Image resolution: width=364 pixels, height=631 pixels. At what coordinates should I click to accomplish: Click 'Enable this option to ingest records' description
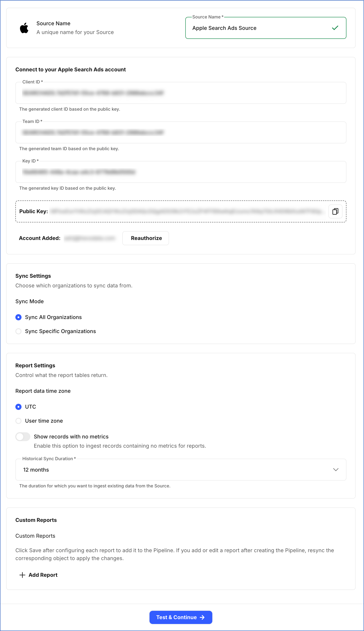(x=120, y=446)
